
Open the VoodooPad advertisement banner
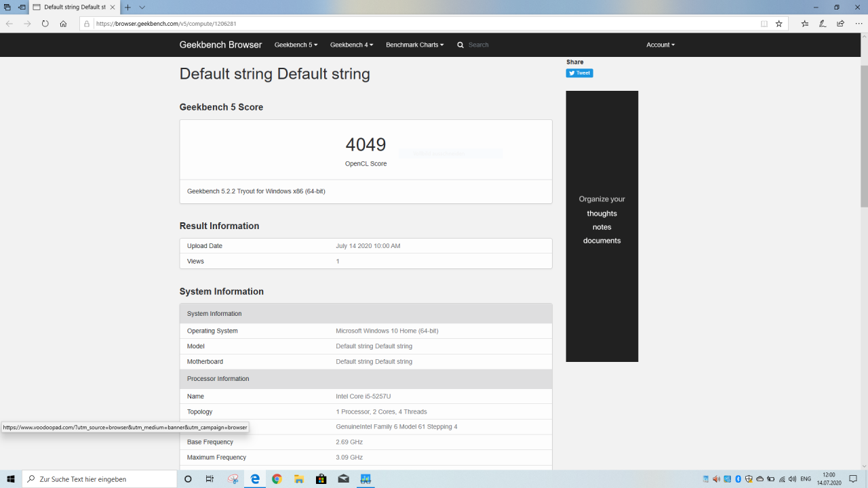(x=602, y=226)
